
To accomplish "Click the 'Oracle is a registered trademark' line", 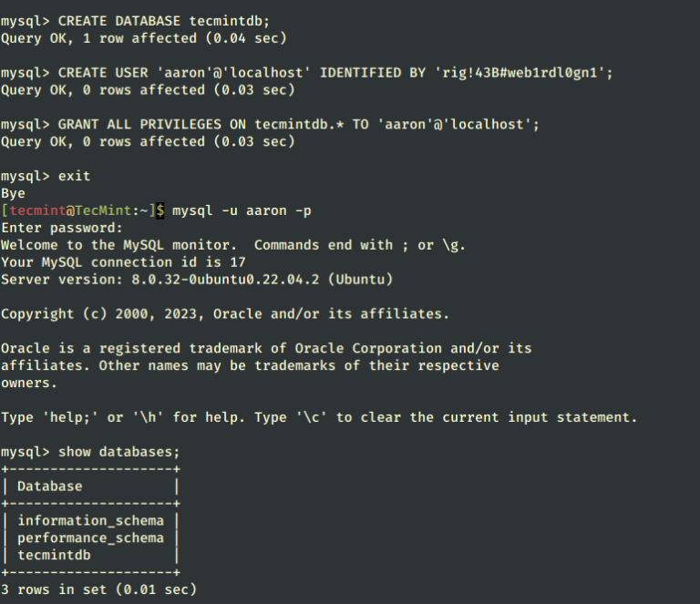I will (x=266, y=348).
